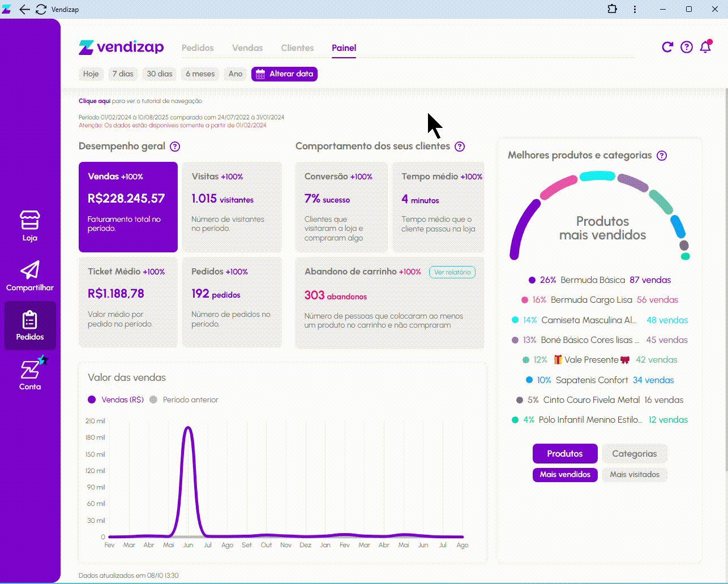Go to the Vendas tab
This screenshot has width=728, height=584.
click(x=247, y=48)
